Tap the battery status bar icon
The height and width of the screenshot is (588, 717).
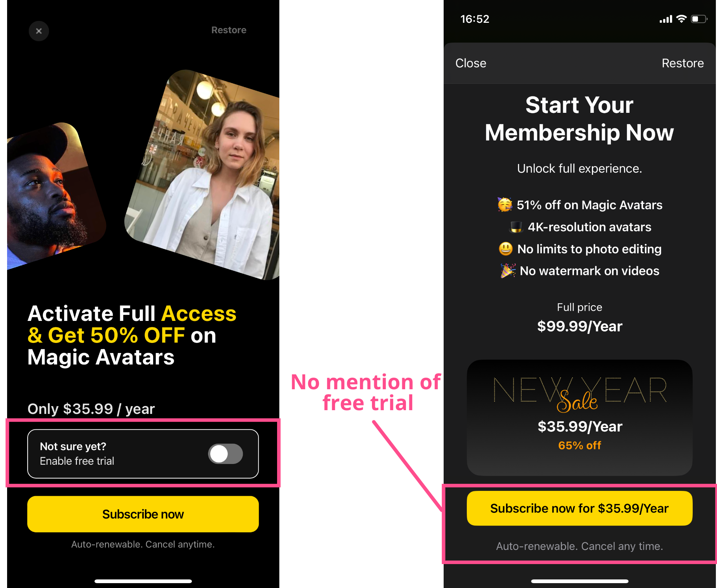pos(699,19)
